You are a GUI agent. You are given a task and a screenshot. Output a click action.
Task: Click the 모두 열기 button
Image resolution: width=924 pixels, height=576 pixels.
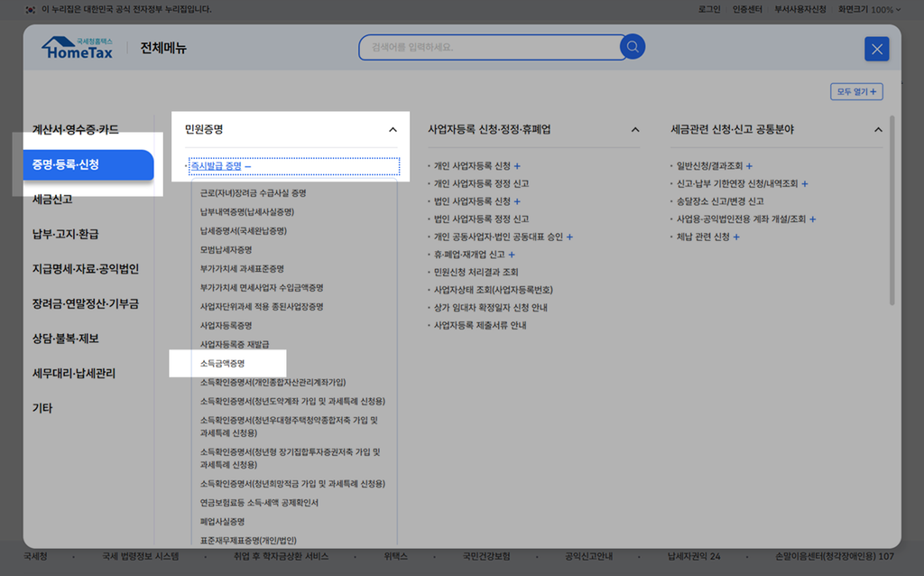855,92
